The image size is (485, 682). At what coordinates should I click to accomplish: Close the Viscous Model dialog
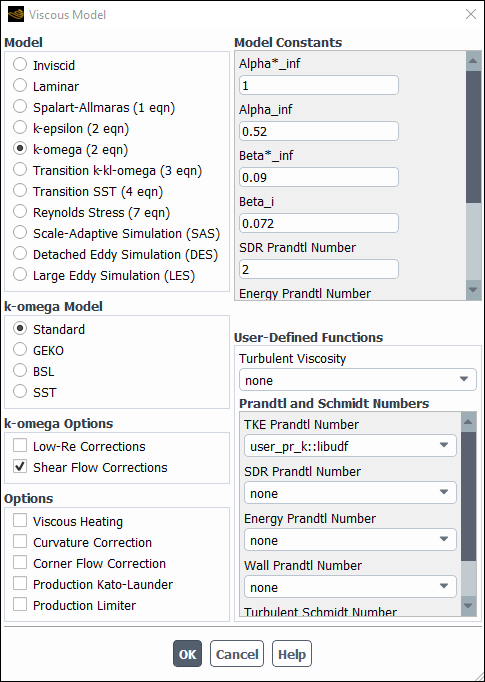click(x=471, y=14)
